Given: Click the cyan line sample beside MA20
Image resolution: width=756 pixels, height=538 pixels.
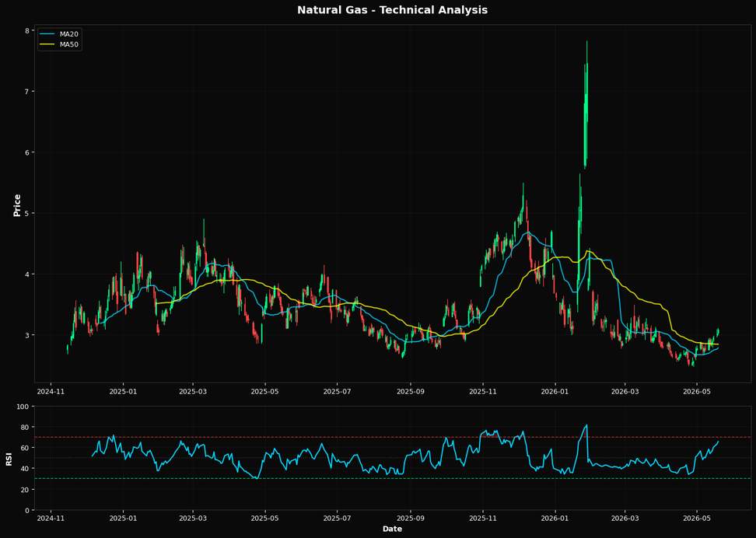Looking at the screenshot, I should (47, 34).
